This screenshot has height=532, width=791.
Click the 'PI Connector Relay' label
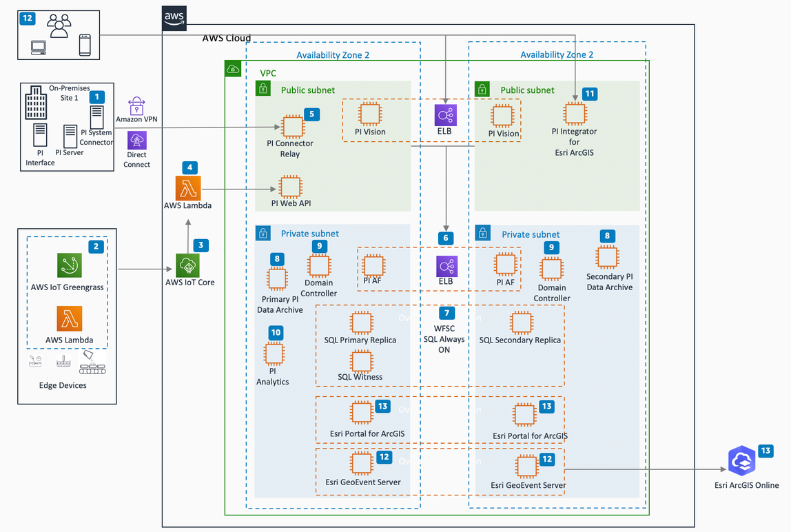(x=290, y=148)
